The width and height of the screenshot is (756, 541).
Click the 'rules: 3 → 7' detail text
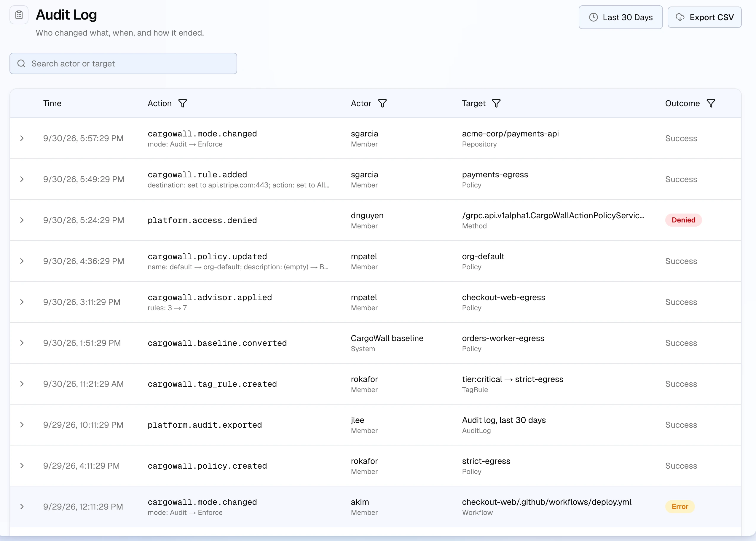pos(167,308)
